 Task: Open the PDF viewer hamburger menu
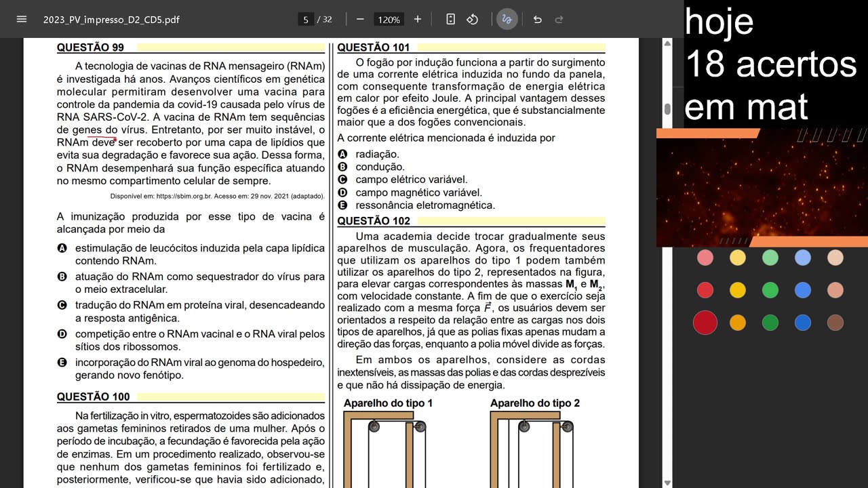pos(22,19)
